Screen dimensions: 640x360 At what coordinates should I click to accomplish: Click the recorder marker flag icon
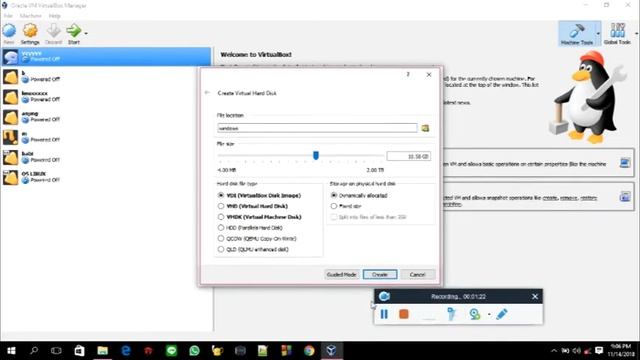451,314
